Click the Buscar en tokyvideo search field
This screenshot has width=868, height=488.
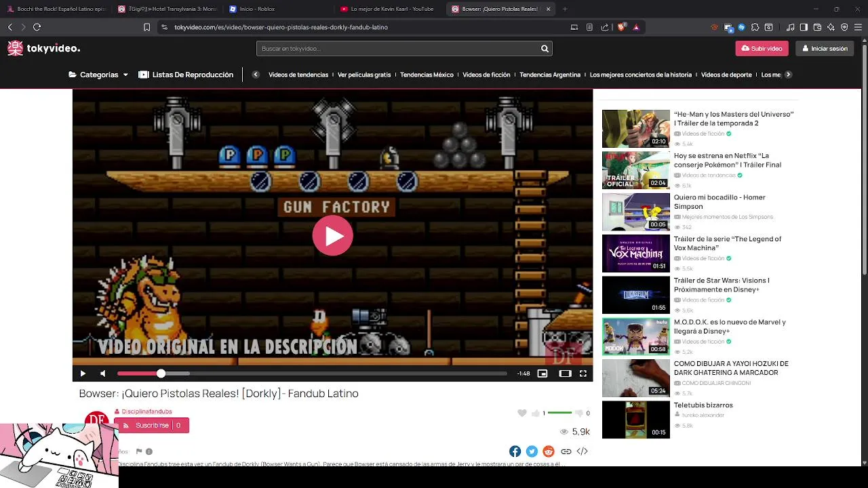pos(397,49)
